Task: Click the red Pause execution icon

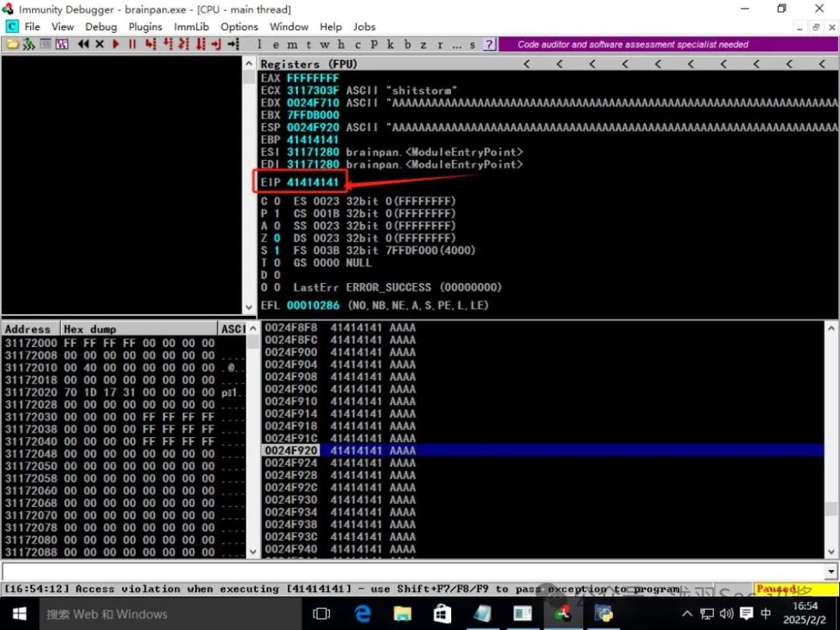Action: tap(132, 44)
